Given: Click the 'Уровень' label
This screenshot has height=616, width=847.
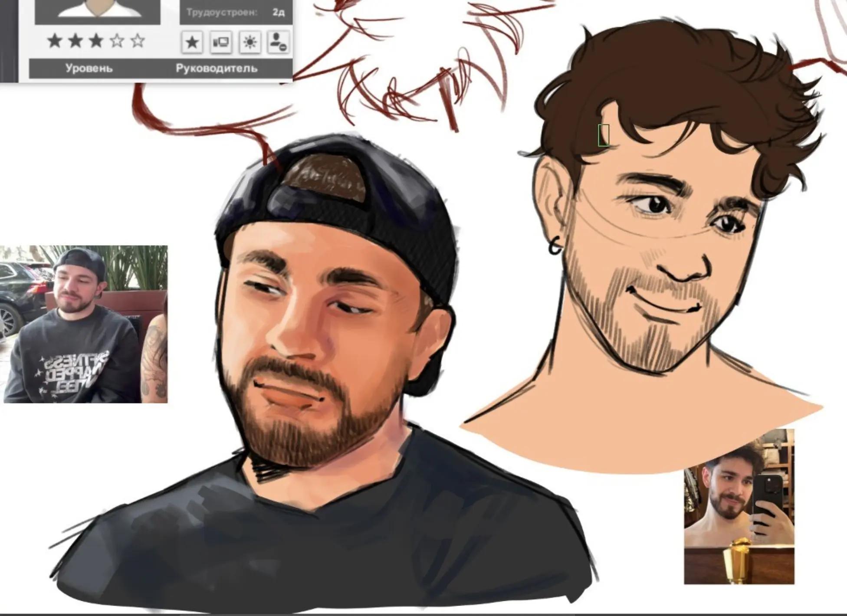Looking at the screenshot, I should (89, 68).
